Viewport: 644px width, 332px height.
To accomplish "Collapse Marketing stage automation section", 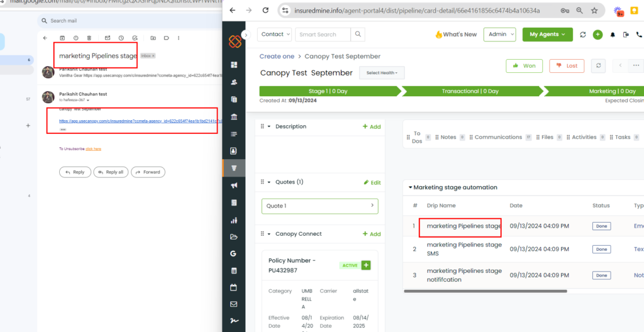I will [410, 187].
